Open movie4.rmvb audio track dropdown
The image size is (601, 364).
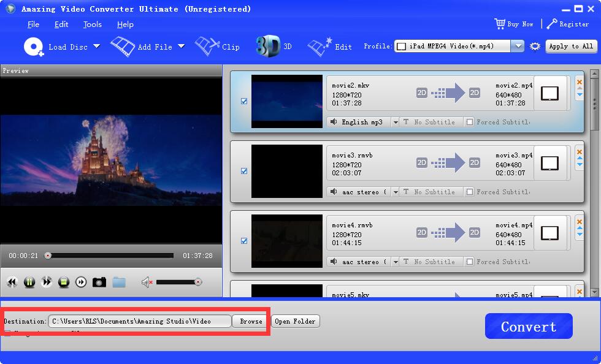click(x=395, y=262)
